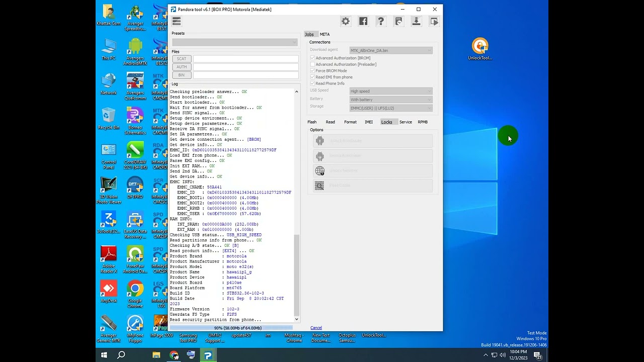Switch to the META tab

pyautogui.click(x=325, y=34)
